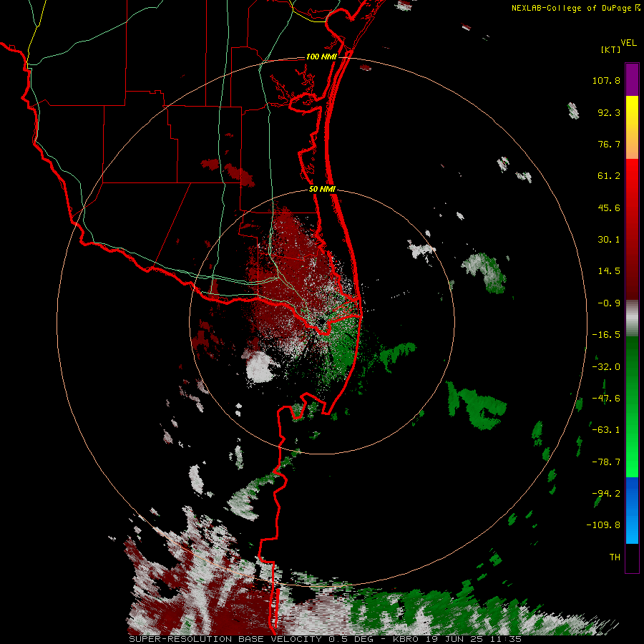Pick the yellow segment of color bar
This screenshot has width=644, height=644.
632,127
